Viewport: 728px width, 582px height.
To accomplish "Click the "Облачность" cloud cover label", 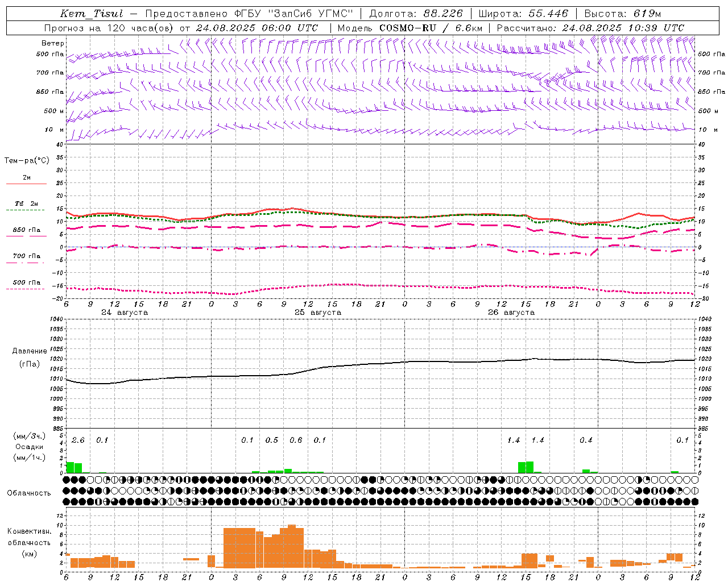I will [x=29, y=493].
